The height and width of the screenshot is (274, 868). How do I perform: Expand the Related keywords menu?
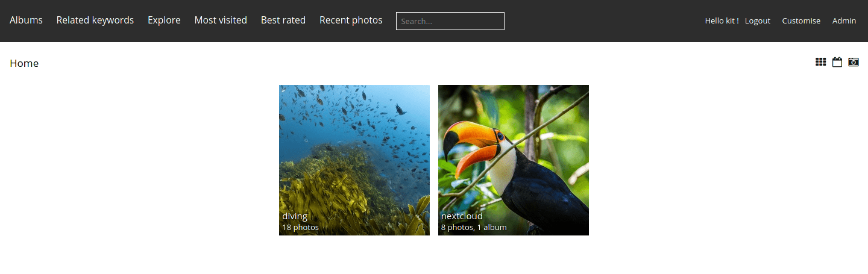(x=95, y=20)
